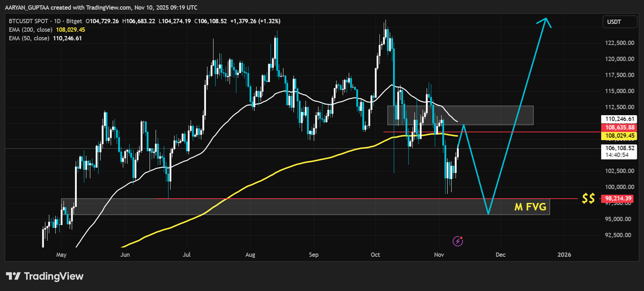Click the yellow $$ annotation

coord(588,199)
